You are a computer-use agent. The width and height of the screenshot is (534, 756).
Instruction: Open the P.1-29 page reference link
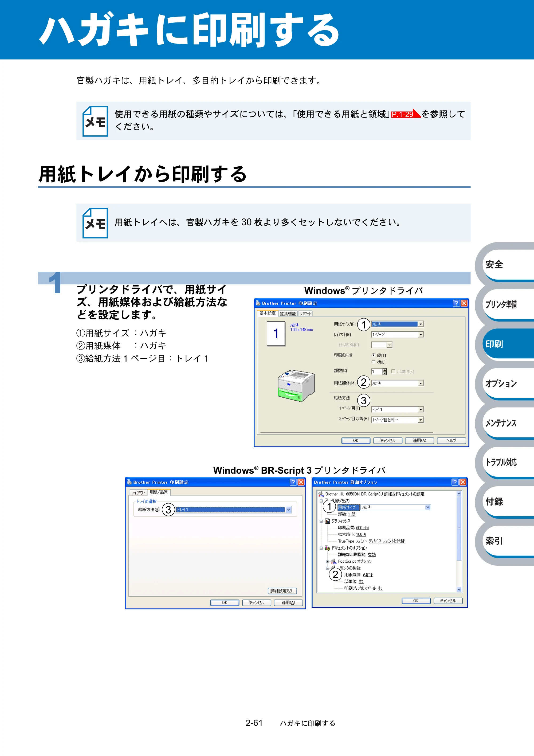[x=406, y=113]
